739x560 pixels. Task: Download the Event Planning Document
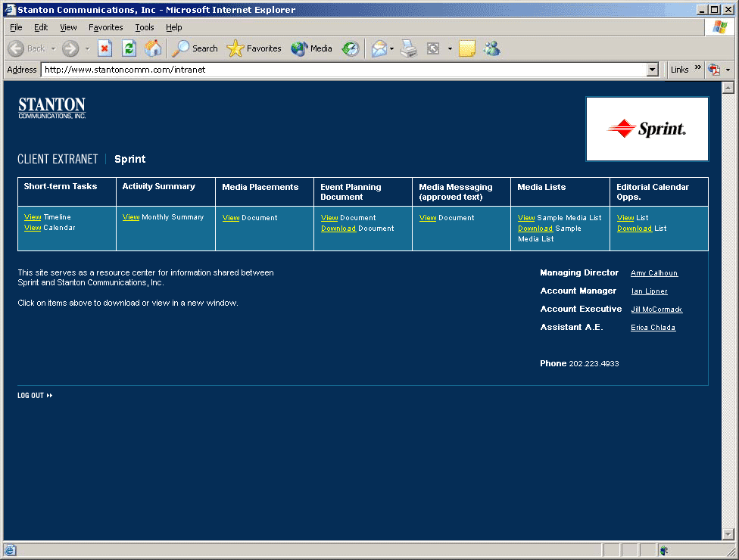(338, 229)
